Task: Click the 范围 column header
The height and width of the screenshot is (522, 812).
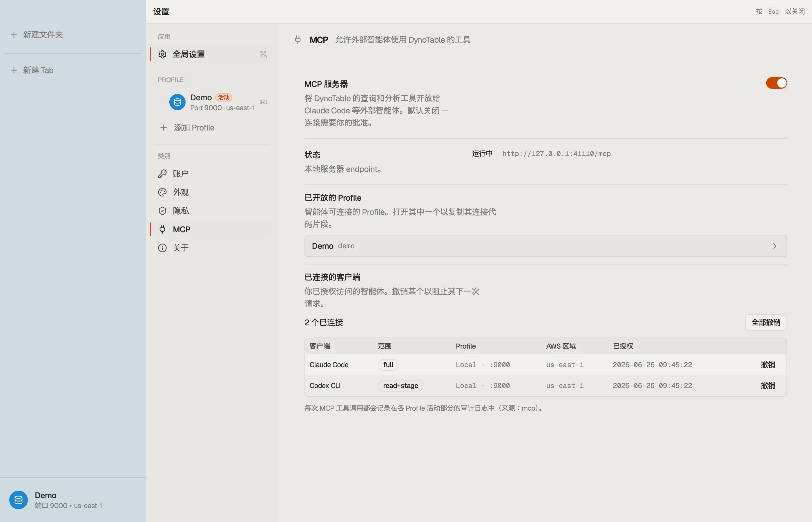Action: point(385,346)
